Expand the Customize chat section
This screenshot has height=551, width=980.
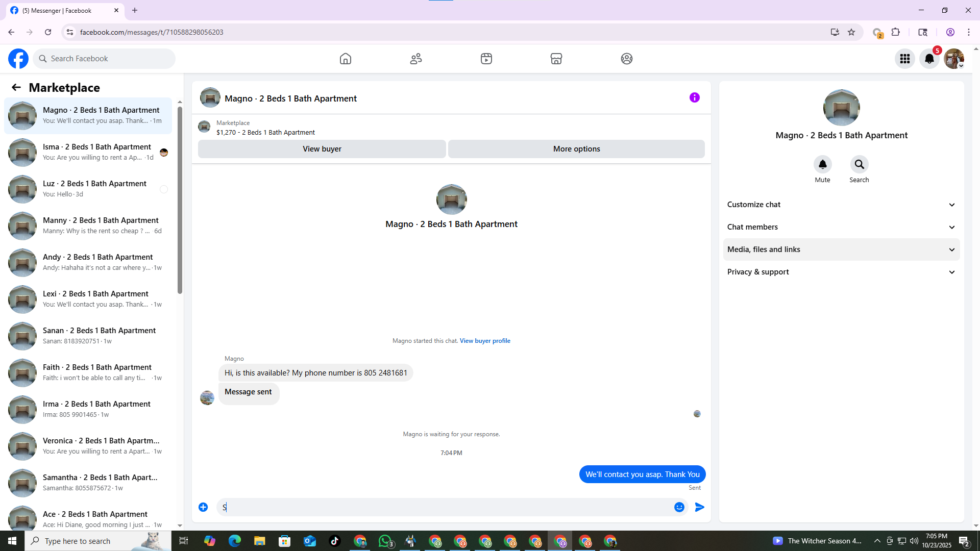(x=841, y=205)
